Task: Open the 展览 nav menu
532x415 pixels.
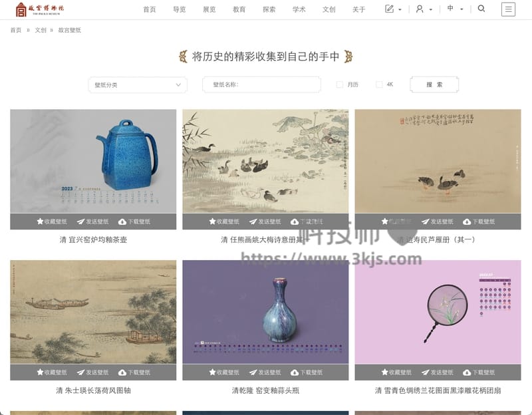Action: coord(209,9)
